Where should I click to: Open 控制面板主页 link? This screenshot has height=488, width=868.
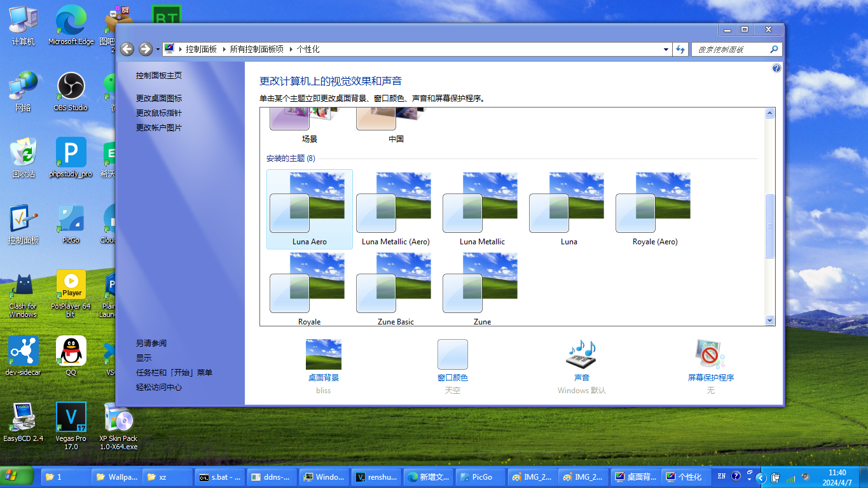(x=158, y=75)
